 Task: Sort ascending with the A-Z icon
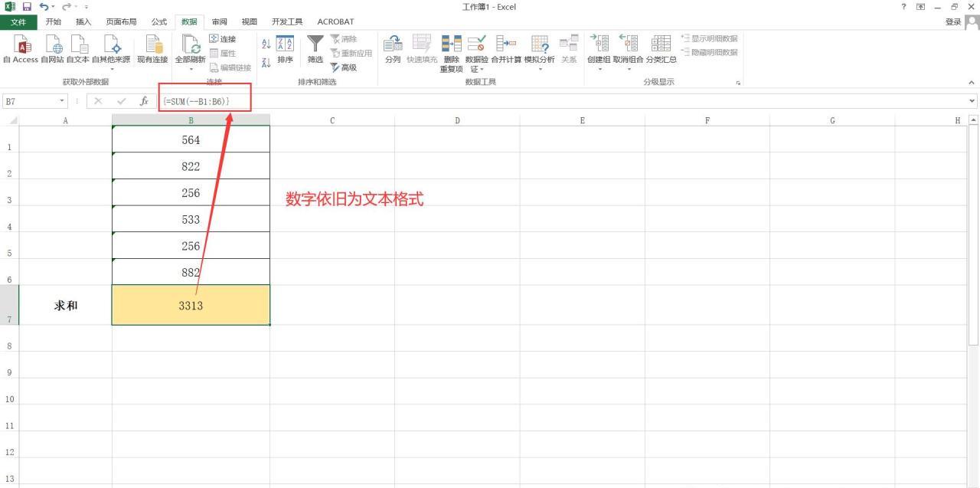[x=266, y=44]
